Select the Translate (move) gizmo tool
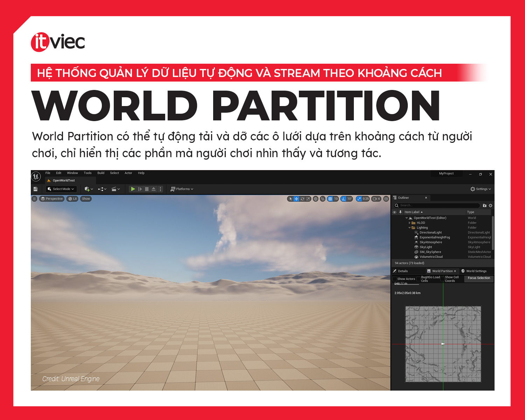The width and height of the screenshot is (525, 420). coord(296,199)
